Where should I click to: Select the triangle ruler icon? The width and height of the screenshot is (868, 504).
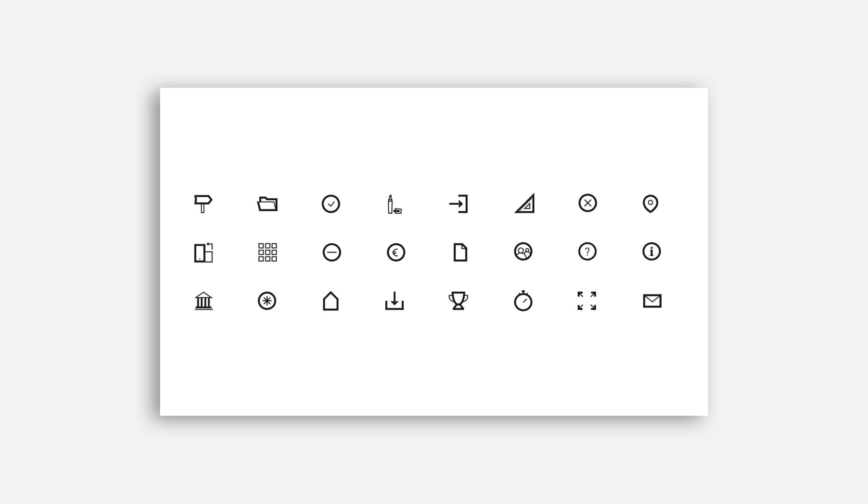tap(524, 204)
